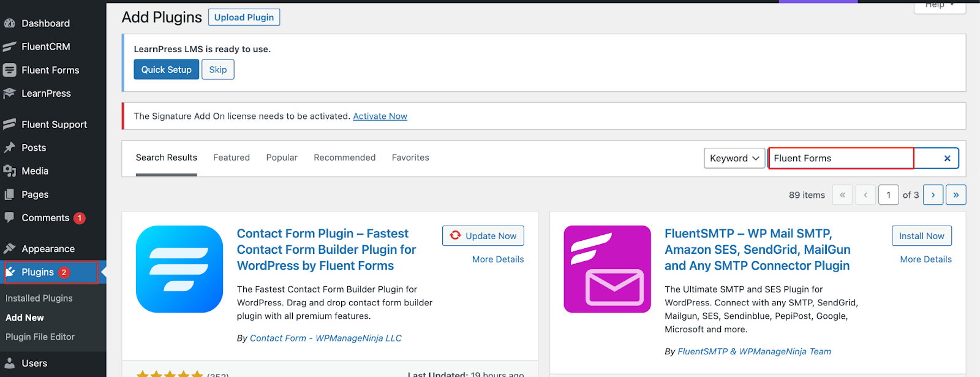Click the Comments bubble icon
980x377 pixels.
[x=9, y=218]
